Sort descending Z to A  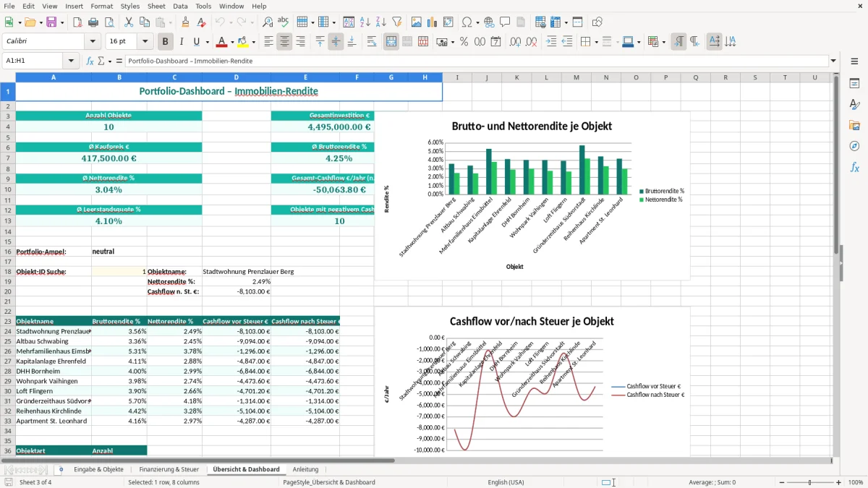click(x=380, y=22)
